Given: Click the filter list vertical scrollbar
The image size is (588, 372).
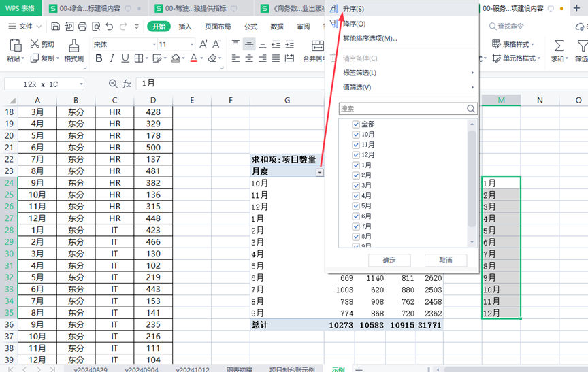Looking at the screenshot, I should click(x=472, y=179).
